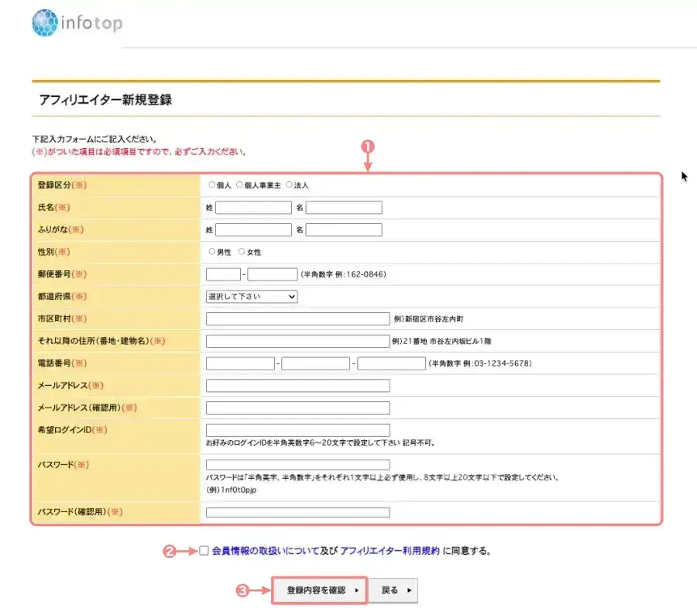This screenshot has height=616, width=697.
Task: Focus the 希望ログインID input field
Action: pyautogui.click(x=297, y=429)
